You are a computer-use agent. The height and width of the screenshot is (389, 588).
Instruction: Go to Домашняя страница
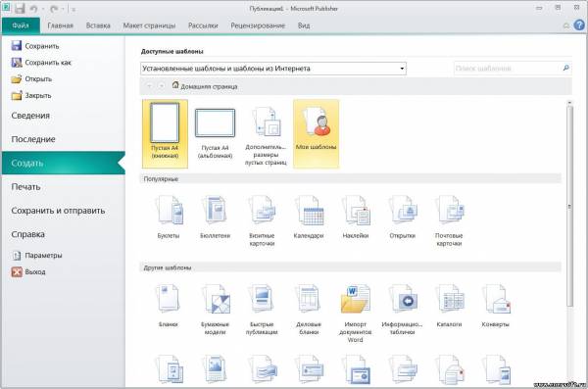pos(205,86)
